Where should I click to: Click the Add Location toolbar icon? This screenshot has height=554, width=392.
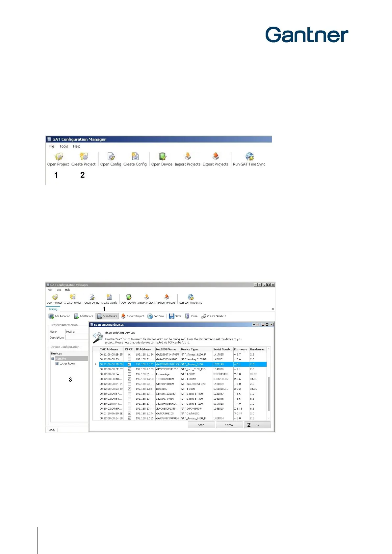(x=51, y=316)
